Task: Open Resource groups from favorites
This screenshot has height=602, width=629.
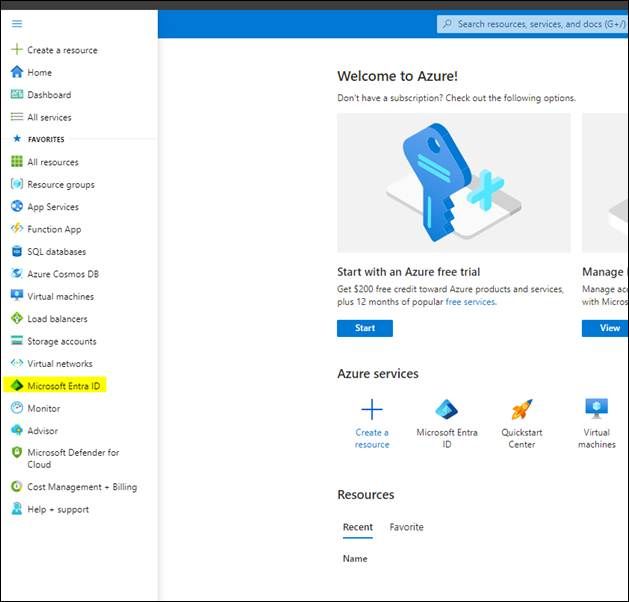Action: [60, 184]
